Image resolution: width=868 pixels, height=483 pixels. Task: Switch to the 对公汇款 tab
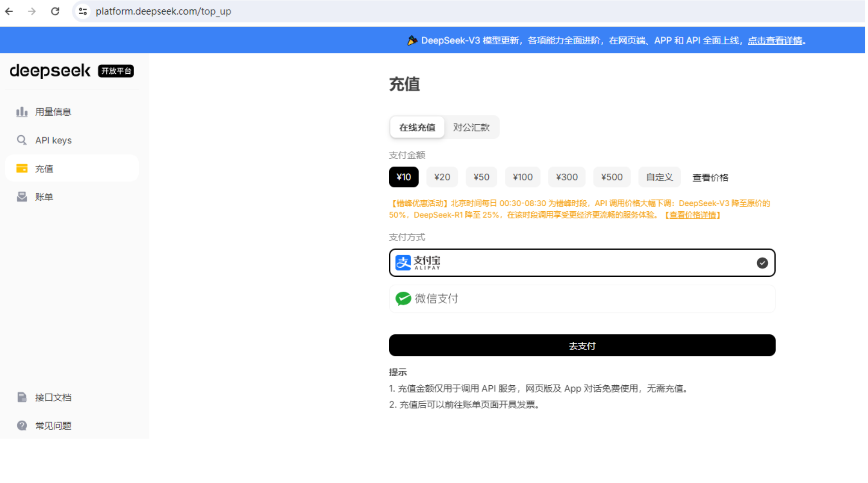pos(472,128)
